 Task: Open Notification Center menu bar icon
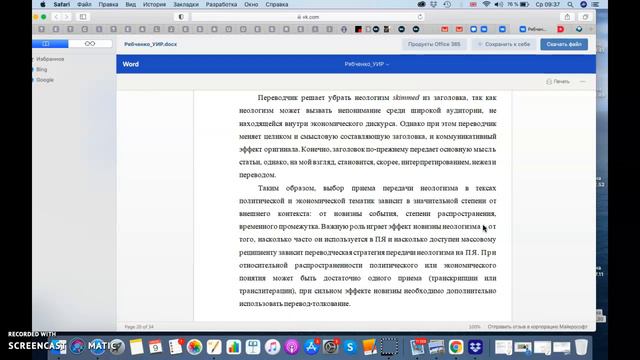(596, 4)
